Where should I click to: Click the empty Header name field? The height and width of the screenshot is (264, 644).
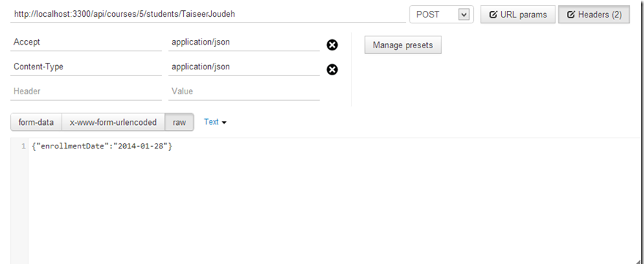[86, 91]
